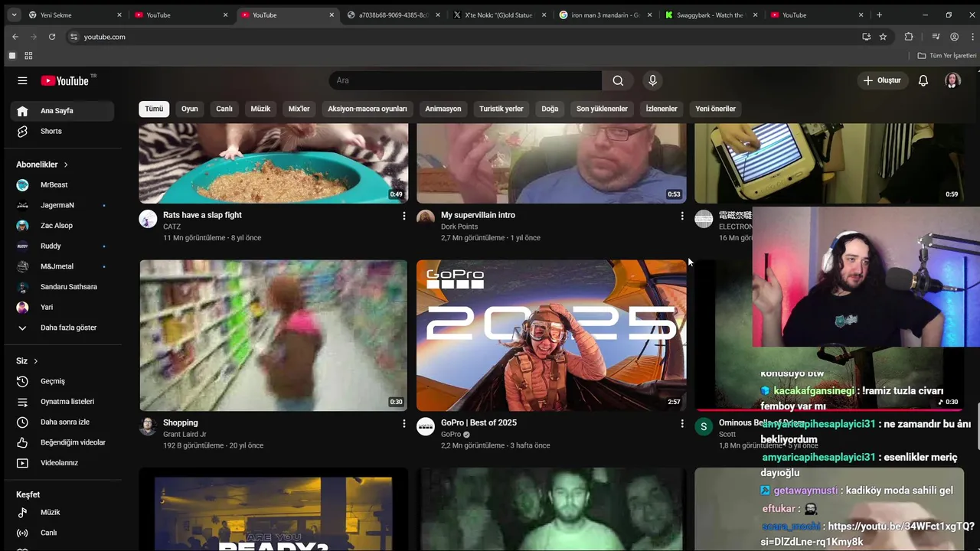Open Geçmiş history
Image resolution: width=980 pixels, height=551 pixels.
62,381
